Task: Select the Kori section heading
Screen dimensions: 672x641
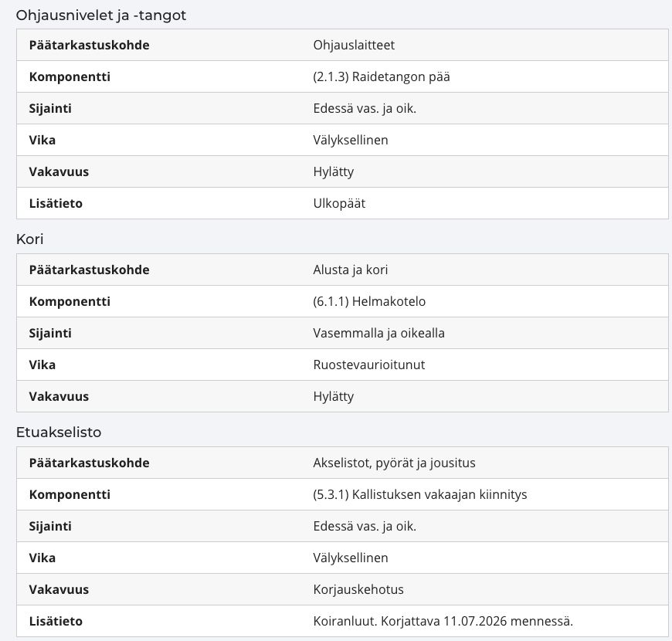Action: tap(29, 239)
